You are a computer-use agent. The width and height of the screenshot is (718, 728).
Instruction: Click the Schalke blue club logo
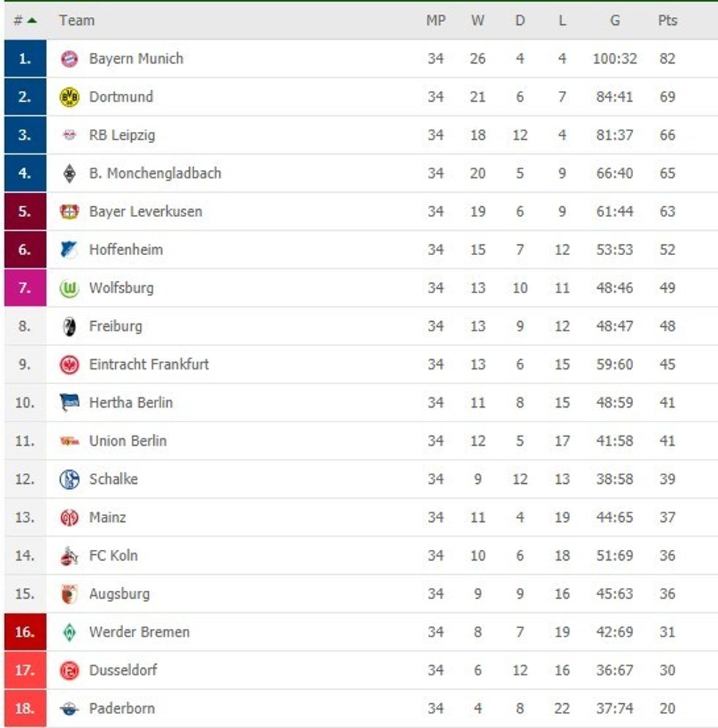69,479
